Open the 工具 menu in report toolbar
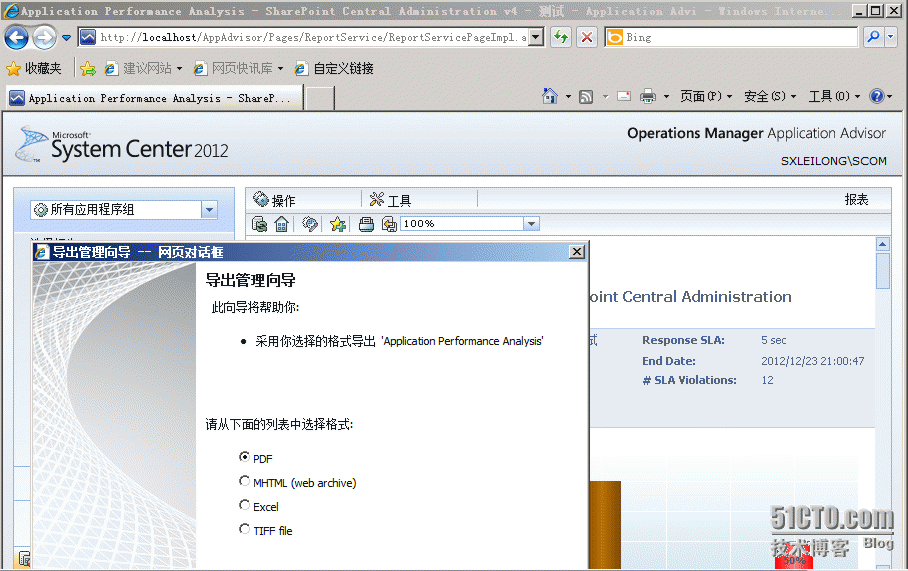Screen dimensions: 908x571 pos(390,200)
